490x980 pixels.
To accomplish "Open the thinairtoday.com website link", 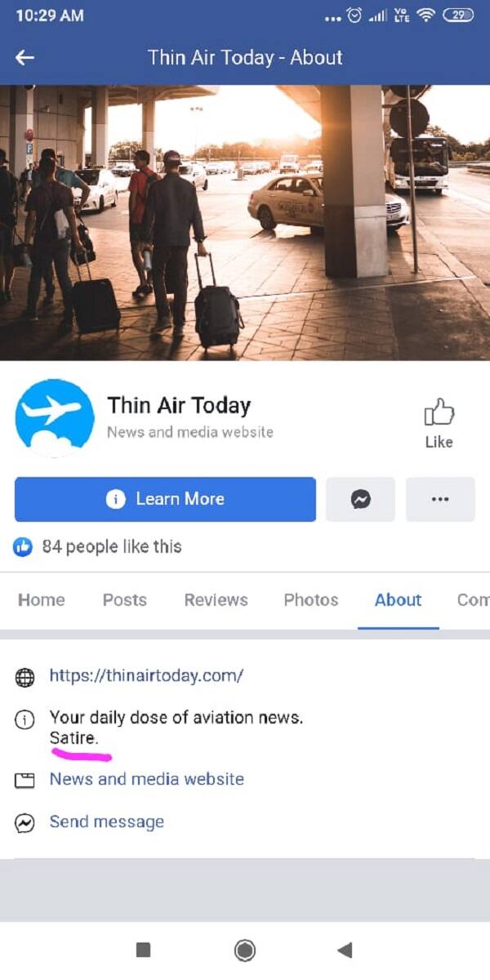I will (146, 675).
